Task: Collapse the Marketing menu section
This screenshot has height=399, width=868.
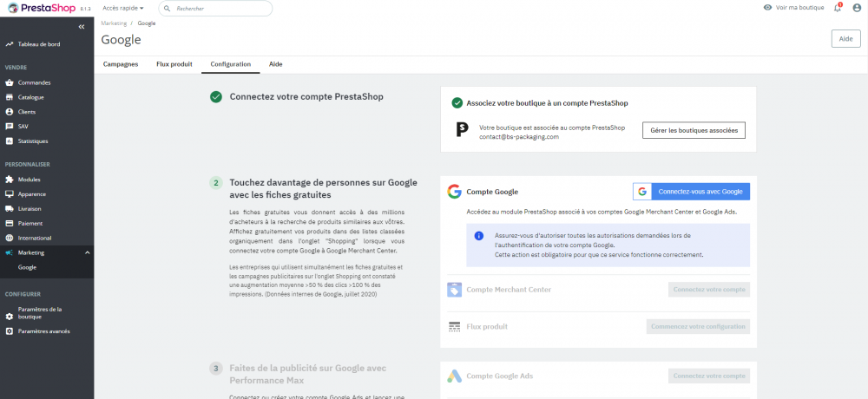Action: [x=86, y=252]
